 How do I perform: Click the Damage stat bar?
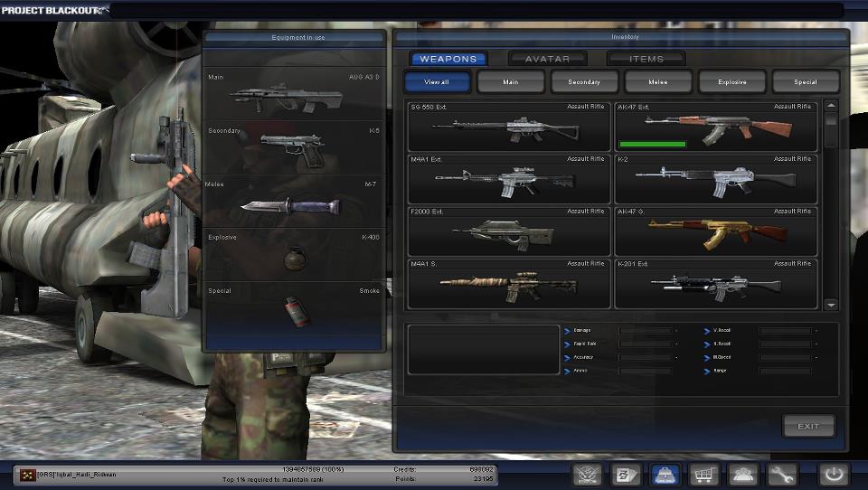coord(645,331)
